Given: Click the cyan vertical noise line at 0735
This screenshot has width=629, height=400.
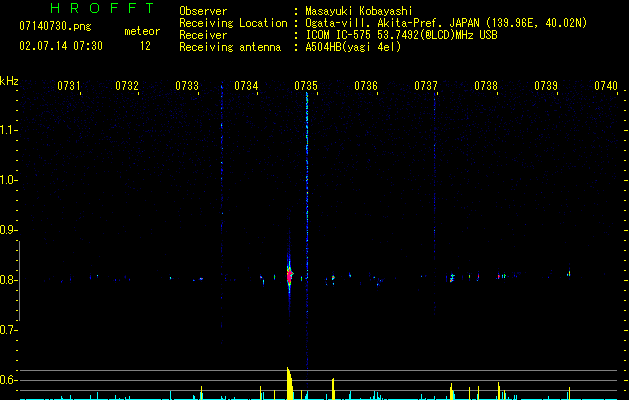Looking at the screenshot, I should pyautogui.click(x=307, y=185).
